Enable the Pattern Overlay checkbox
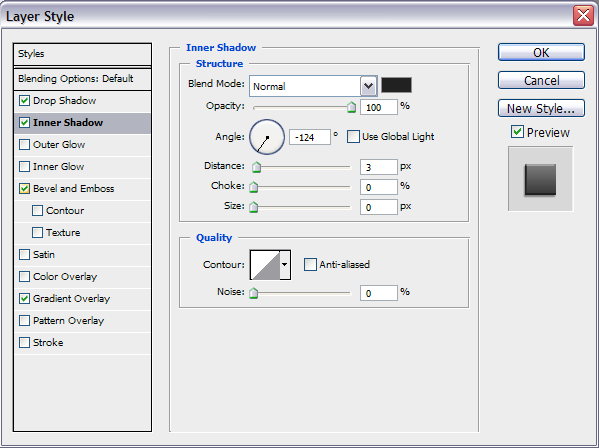Screen dimensions: 599x448 pos(24,320)
